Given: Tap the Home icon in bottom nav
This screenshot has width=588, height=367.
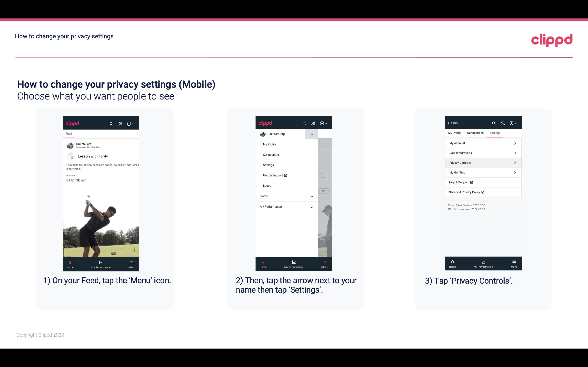Looking at the screenshot, I should (x=70, y=263).
